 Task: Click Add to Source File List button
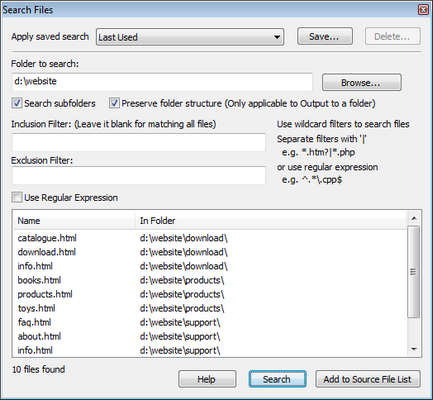click(x=368, y=379)
